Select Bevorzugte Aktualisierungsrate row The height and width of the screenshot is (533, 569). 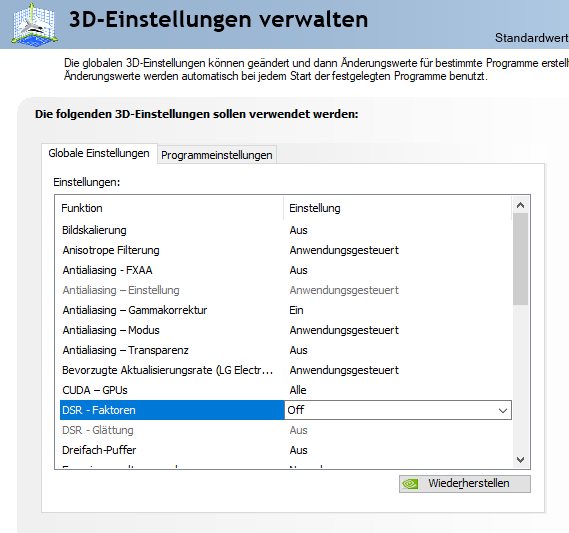286,370
